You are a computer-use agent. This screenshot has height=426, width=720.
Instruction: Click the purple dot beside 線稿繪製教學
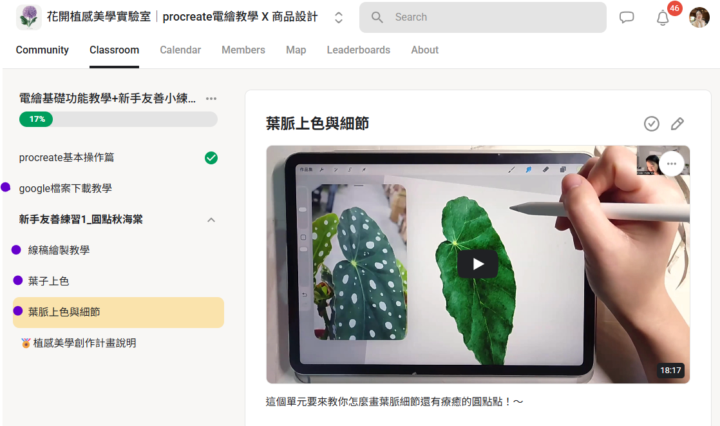[x=16, y=250]
